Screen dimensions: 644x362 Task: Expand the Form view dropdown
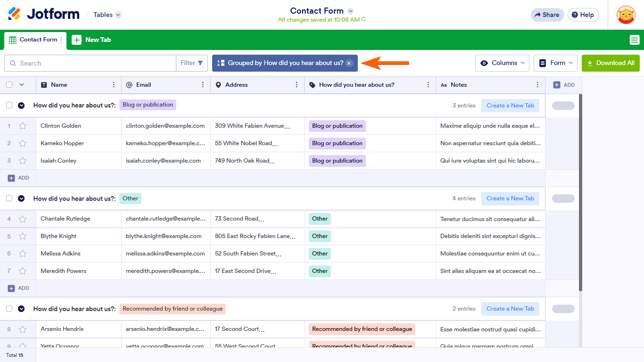point(555,63)
